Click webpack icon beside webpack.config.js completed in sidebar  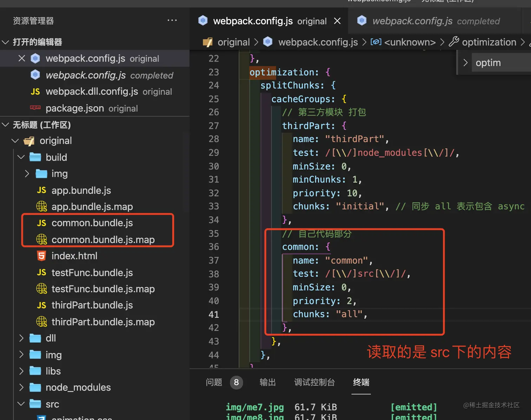click(35, 75)
